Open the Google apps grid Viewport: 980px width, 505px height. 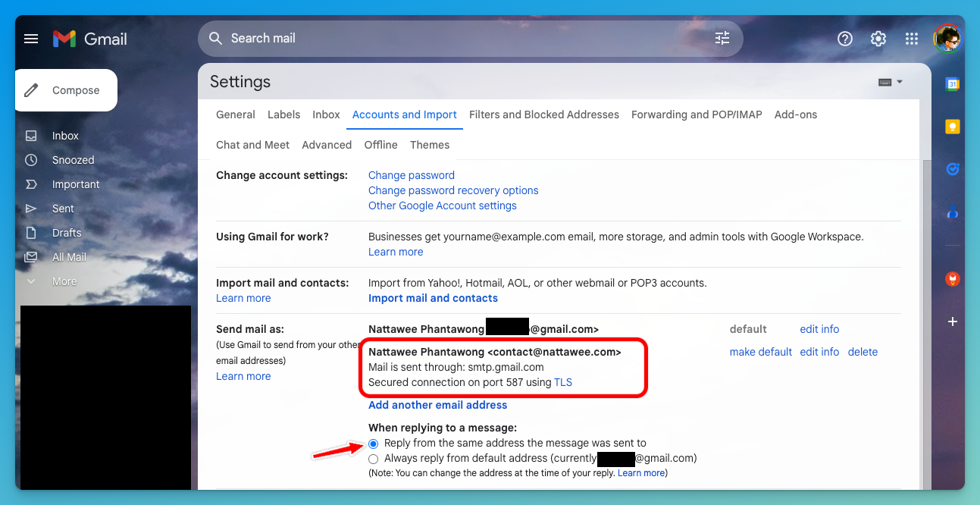click(911, 39)
